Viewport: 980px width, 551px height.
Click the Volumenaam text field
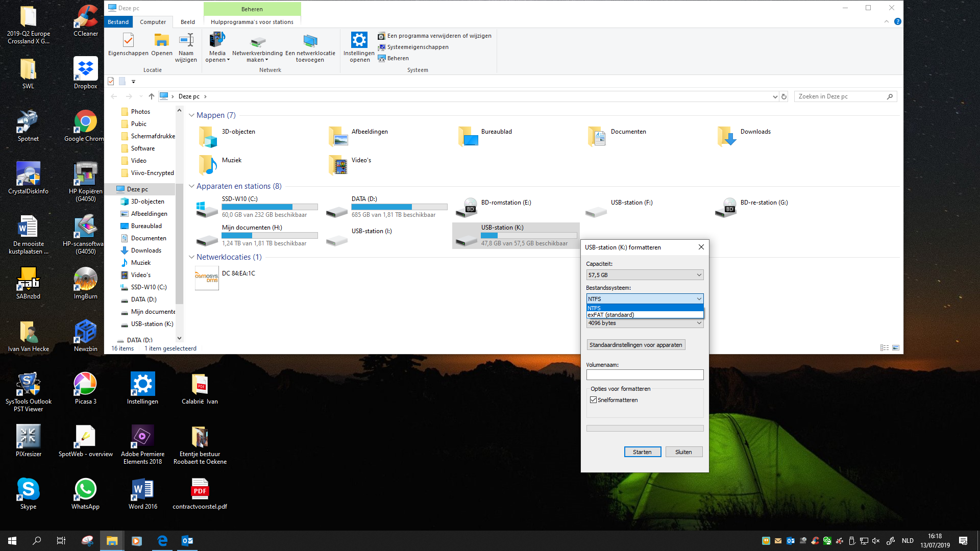[x=645, y=375]
